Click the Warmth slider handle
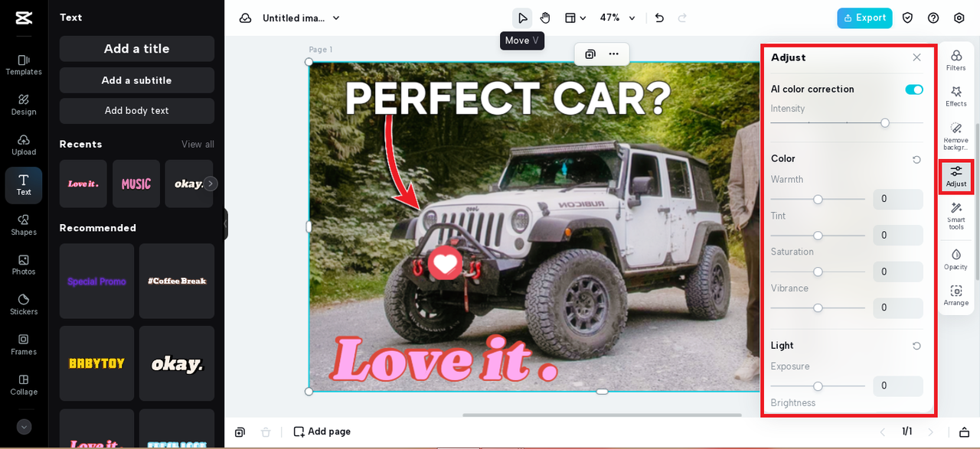Image resolution: width=980 pixels, height=449 pixels. [818, 199]
